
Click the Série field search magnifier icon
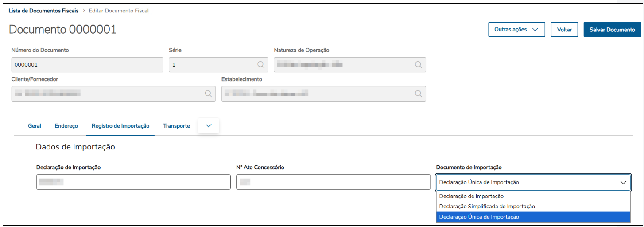pos(261,65)
